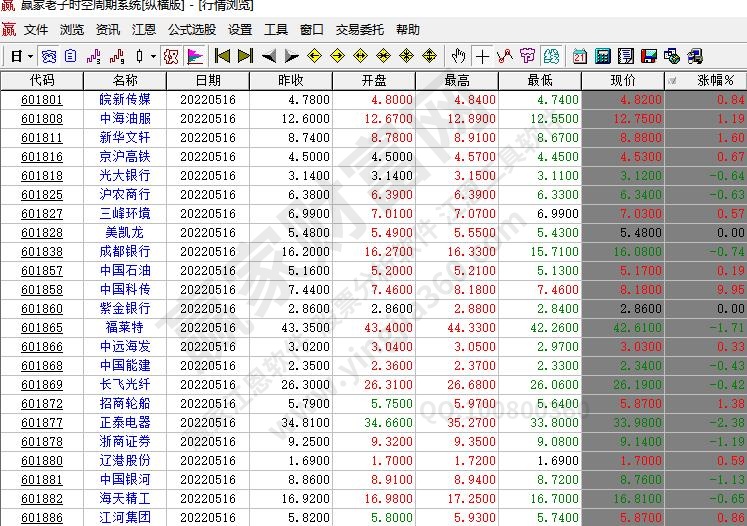
Task: Sort by the 涨幅% column header
Action: [x=715, y=80]
